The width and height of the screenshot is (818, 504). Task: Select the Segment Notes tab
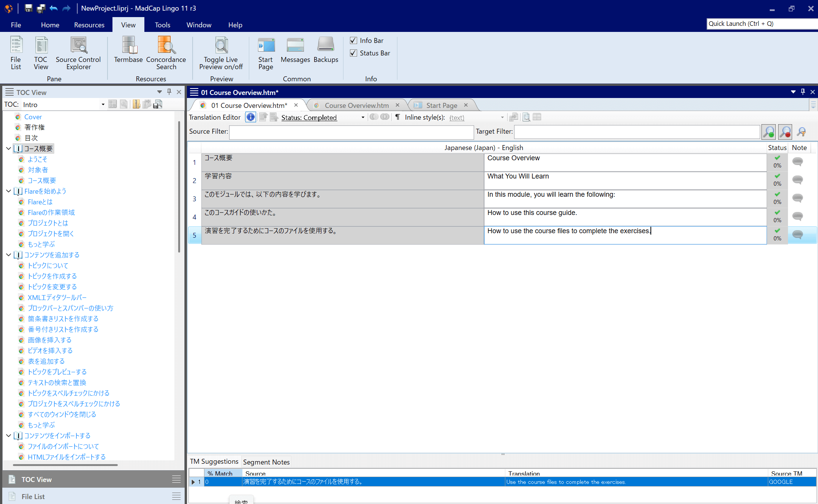point(266,462)
